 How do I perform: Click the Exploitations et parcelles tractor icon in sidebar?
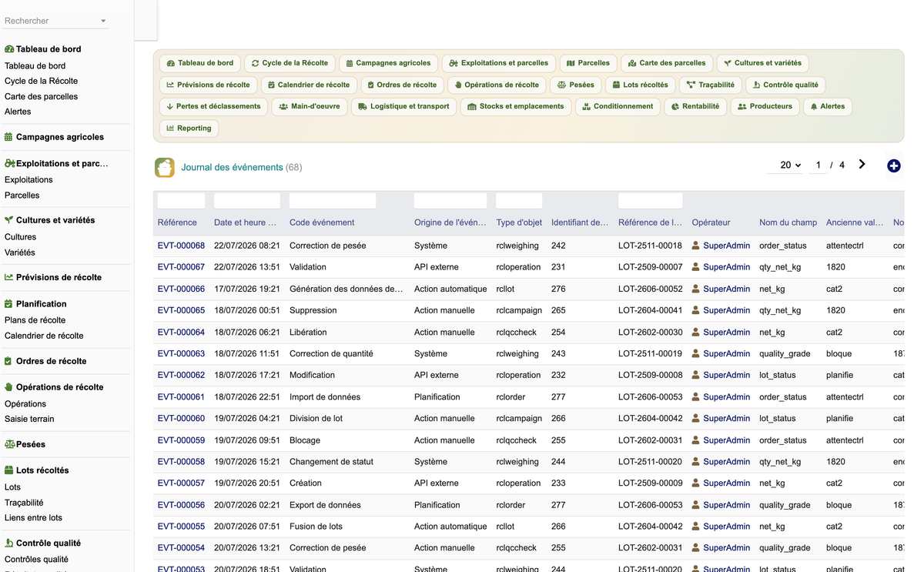pos(10,163)
